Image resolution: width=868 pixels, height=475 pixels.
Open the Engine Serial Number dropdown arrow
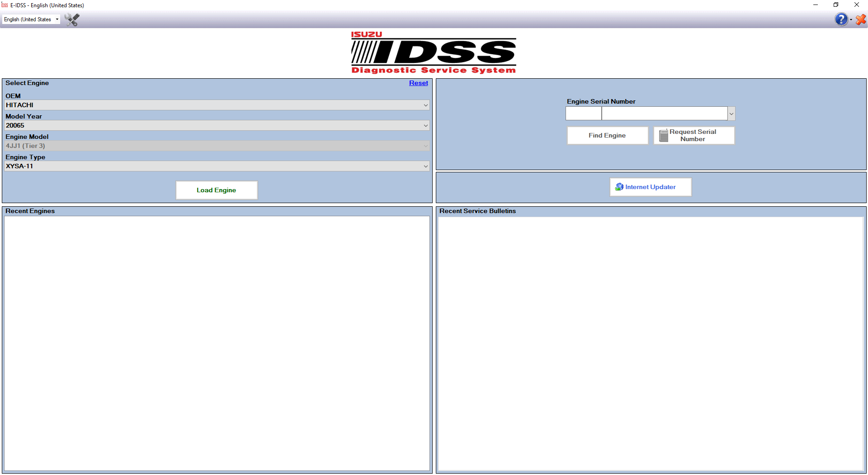point(731,114)
